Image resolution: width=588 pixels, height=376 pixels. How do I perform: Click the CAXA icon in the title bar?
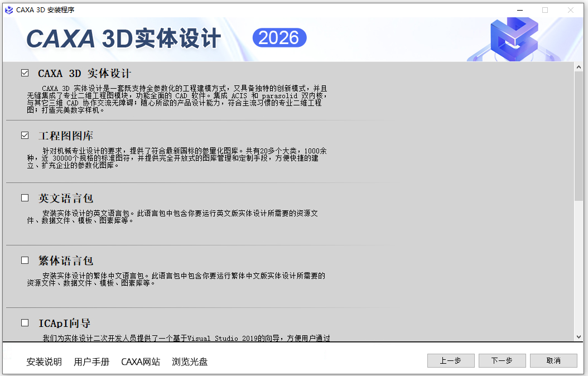pyautogui.click(x=9, y=10)
